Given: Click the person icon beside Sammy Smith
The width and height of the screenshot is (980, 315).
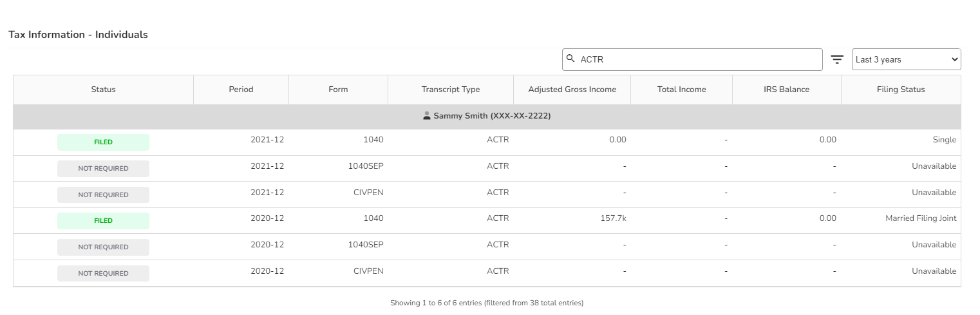Looking at the screenshot, I should tap(426, 116).
